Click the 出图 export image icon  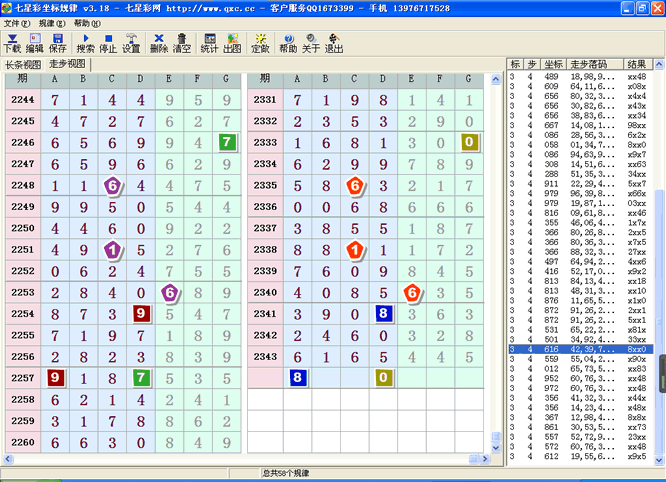(x=232, y=43)
